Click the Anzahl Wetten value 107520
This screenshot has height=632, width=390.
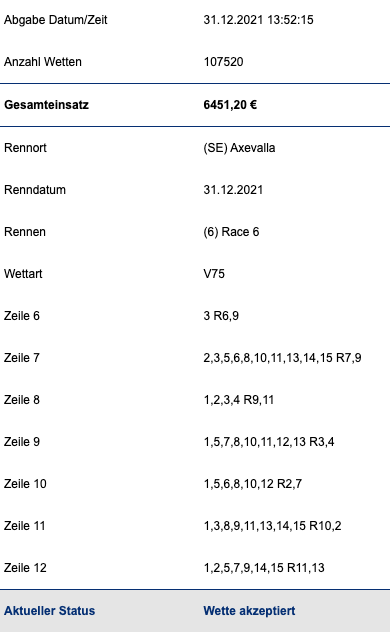coord(223,62)
